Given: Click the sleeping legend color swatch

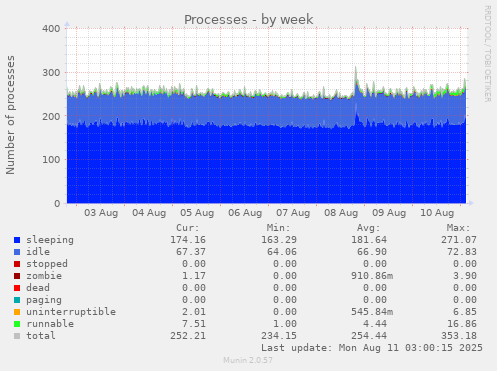Looking at the screenshot, I should coord(17,240).
